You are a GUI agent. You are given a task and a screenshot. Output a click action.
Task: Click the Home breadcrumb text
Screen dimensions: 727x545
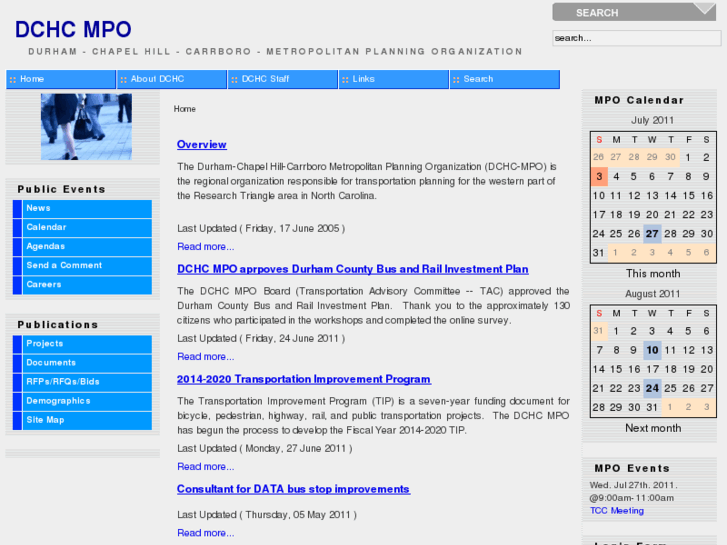tap(185, 109)
